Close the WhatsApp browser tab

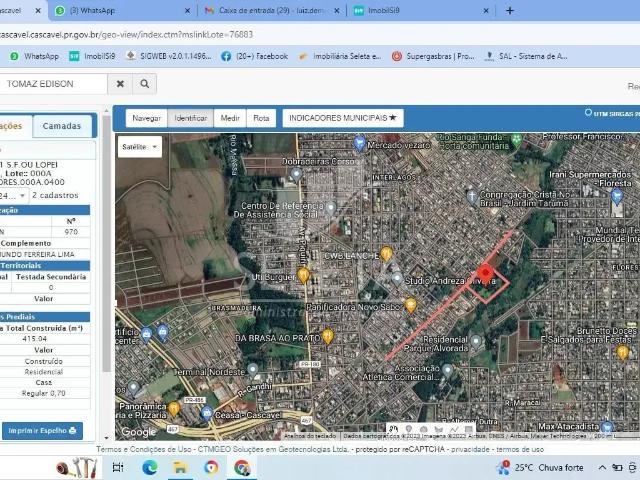(x=187, y=11)
